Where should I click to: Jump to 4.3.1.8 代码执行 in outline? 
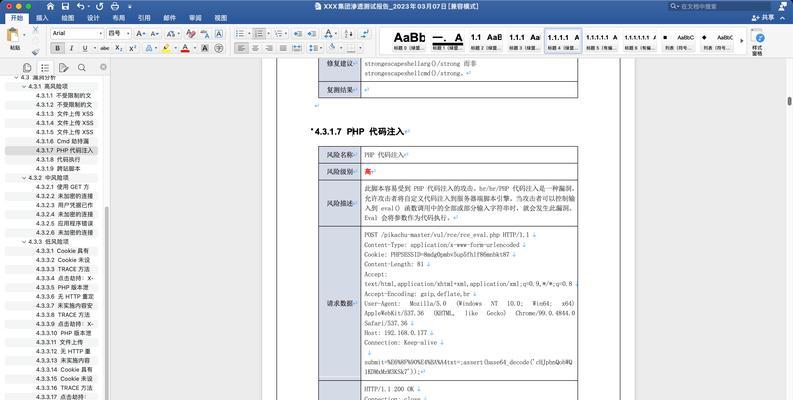pos(58,159)
